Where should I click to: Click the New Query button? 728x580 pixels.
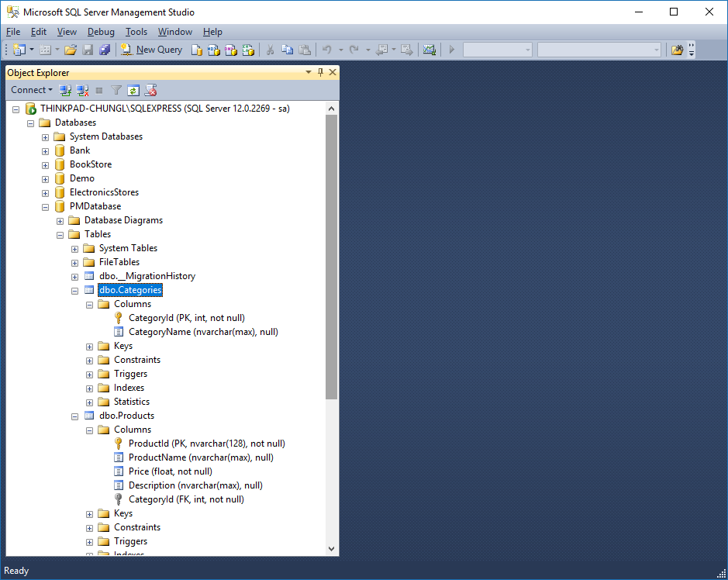(151, 50)
